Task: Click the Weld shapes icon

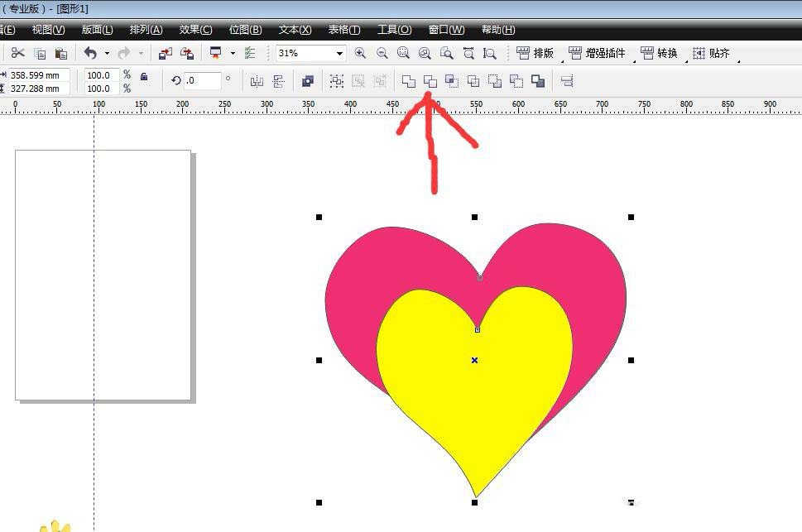Action: click(409, 81)
